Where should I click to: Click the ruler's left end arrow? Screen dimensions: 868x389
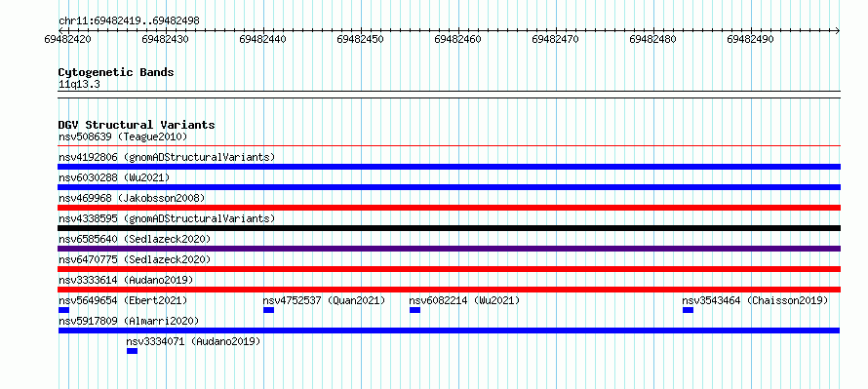tap(60, 30)
